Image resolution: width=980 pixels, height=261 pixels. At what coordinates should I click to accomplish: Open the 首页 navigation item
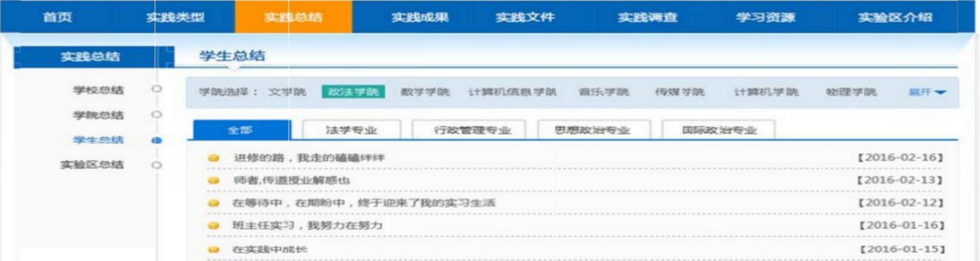(57, 17)
